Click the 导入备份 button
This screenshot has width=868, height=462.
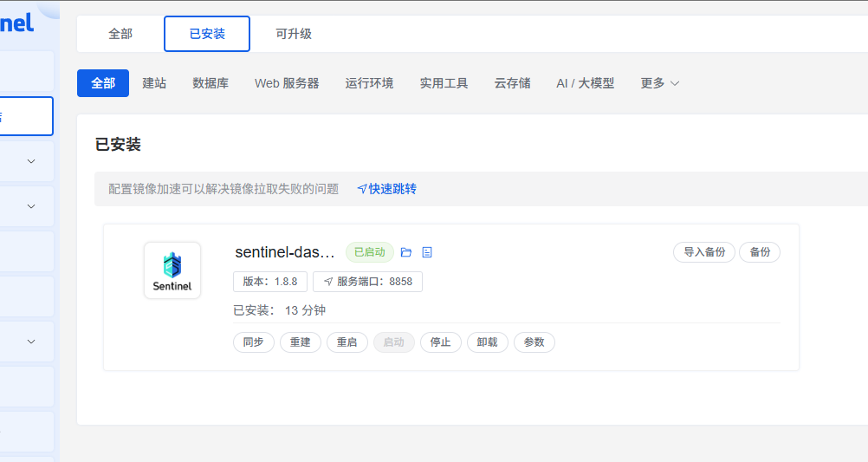pos(704,252)
